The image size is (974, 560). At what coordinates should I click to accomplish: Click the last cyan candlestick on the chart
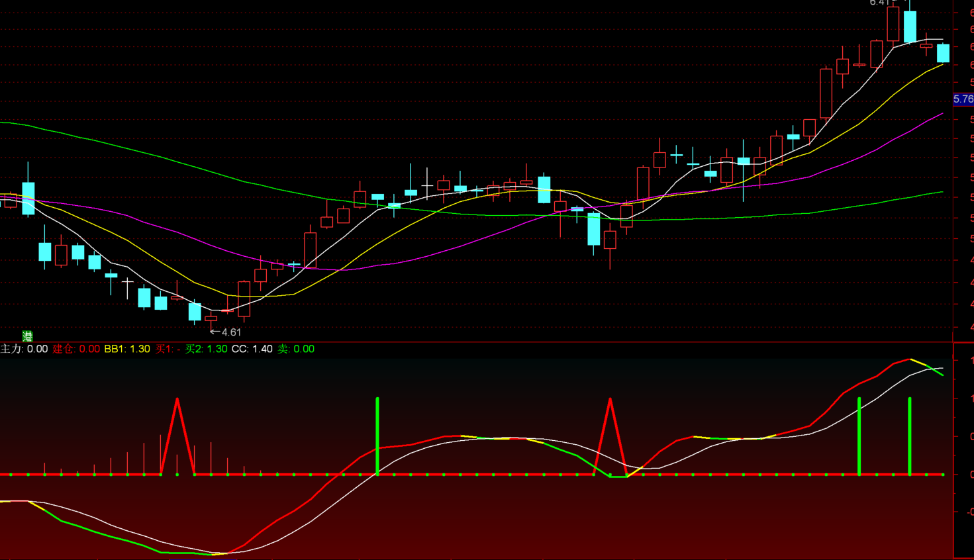pos(943,54)
